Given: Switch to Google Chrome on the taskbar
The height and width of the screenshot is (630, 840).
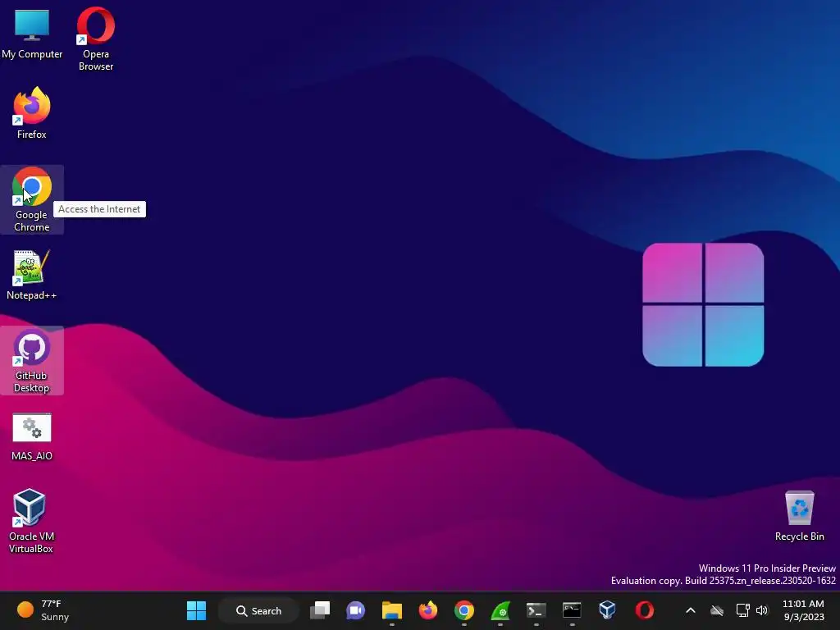Looking at the screenshot, I should 464,610.
